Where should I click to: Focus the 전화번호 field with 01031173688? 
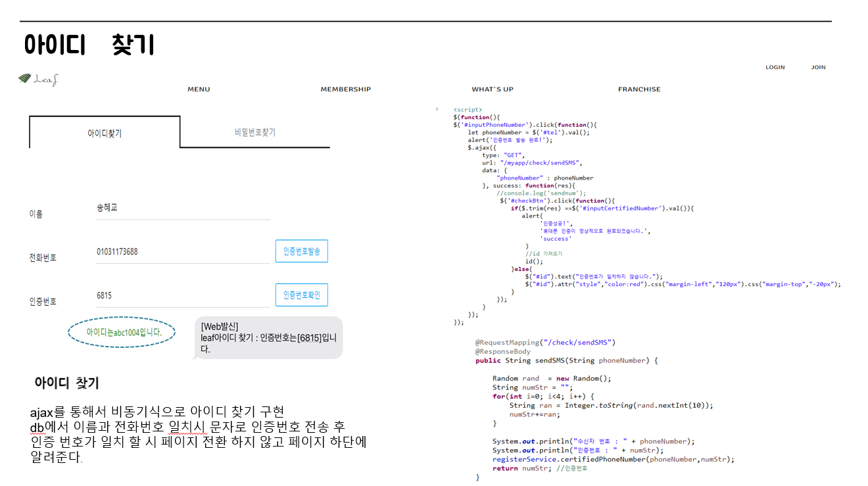coord(183,253)
